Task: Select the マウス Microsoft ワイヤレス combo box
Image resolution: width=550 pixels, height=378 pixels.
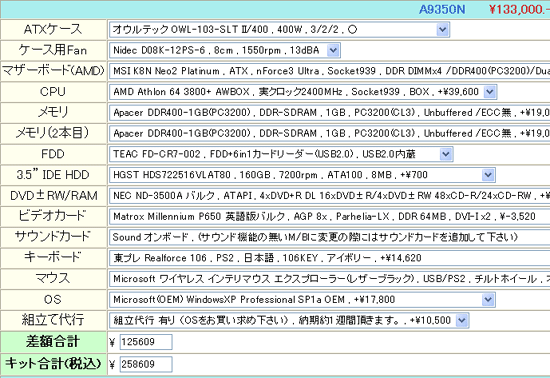Action: point(329,279)
